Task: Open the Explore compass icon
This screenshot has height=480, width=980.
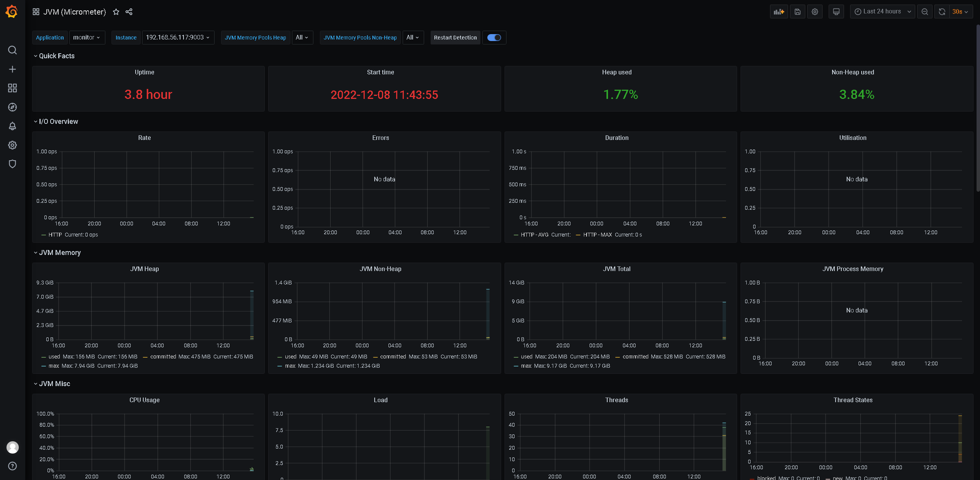Action: [12, 107]
